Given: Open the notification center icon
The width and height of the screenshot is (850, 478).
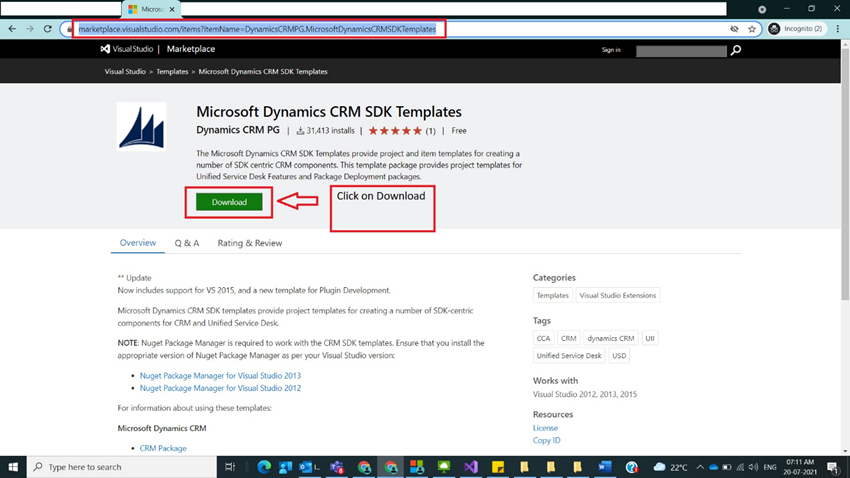Looking at the screenshot, I should tap(833, 467).
